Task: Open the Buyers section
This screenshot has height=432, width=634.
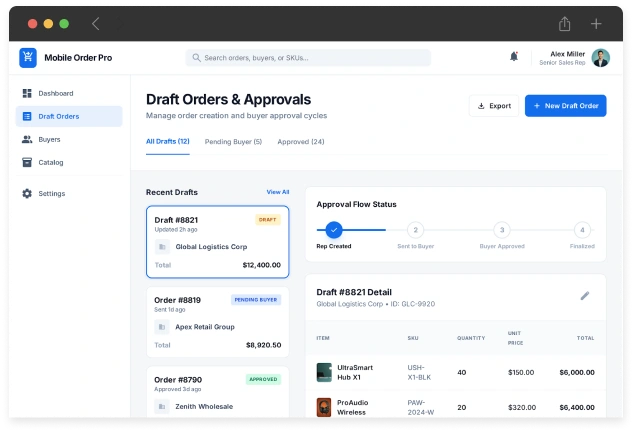Action: click(69, 140)
